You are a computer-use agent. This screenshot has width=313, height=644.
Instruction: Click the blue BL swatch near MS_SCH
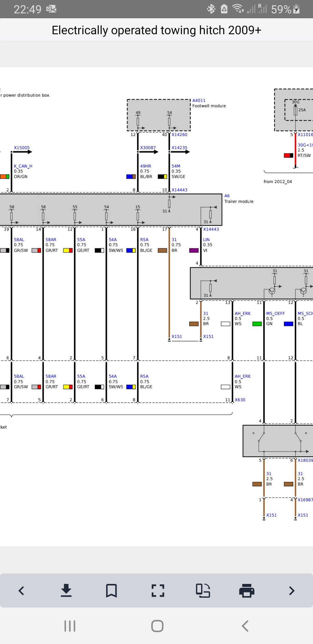point(288,324)
